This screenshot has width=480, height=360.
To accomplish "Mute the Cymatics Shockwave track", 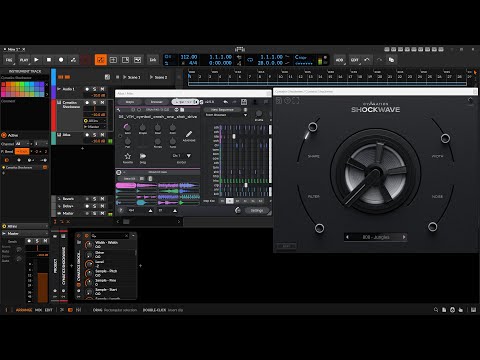I will [102, 102].
